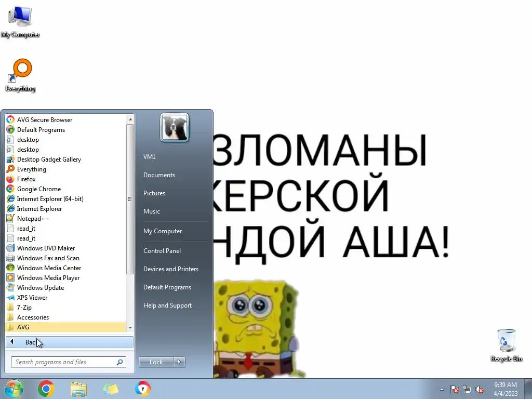
Task: Open Chrome from the taskbar
Action: (46, 389)
